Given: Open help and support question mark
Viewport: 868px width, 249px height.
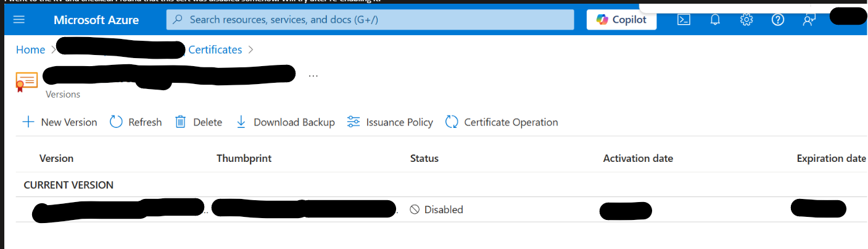Looking at the screenshot, I should (777, 20).
